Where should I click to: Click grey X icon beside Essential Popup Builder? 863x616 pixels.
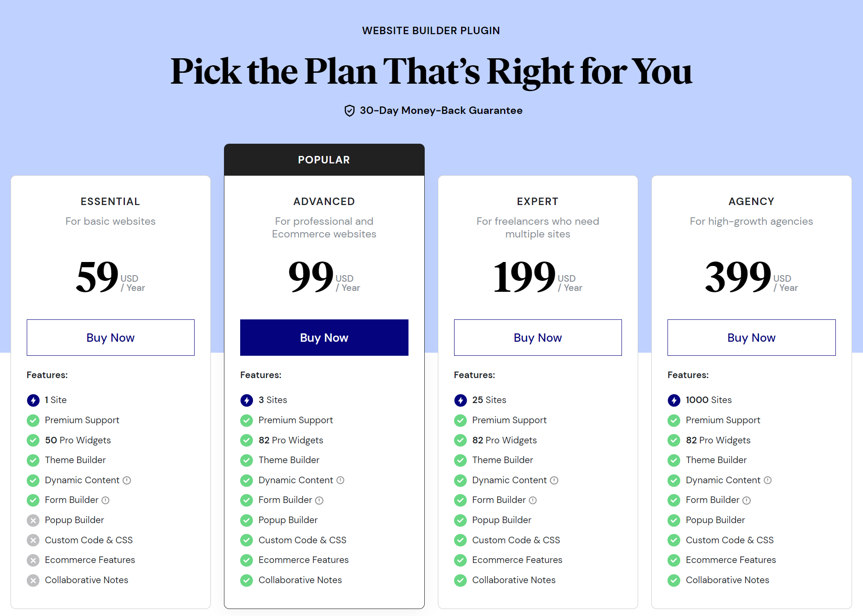[x=33, y=520]
